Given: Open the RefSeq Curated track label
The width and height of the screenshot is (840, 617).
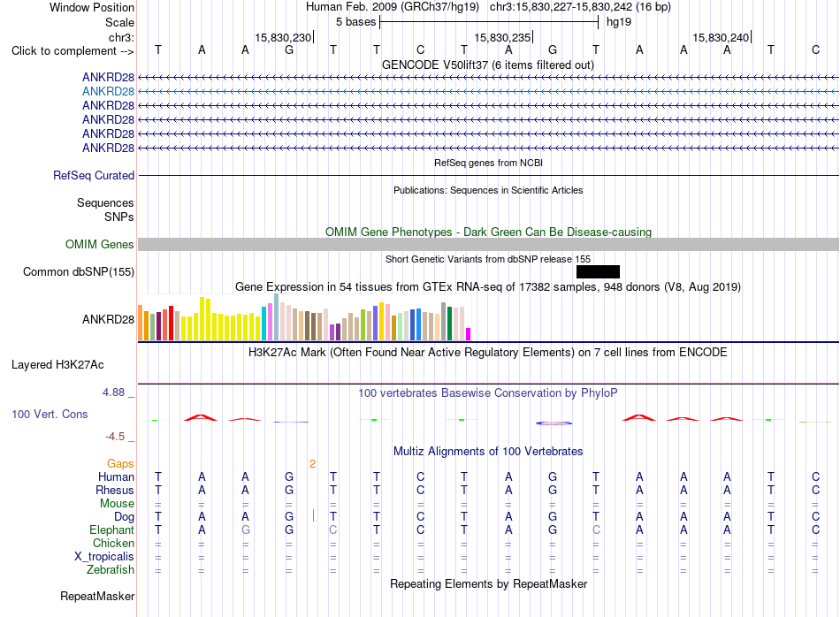Looking at the screenshot, I should pos(93,175).
